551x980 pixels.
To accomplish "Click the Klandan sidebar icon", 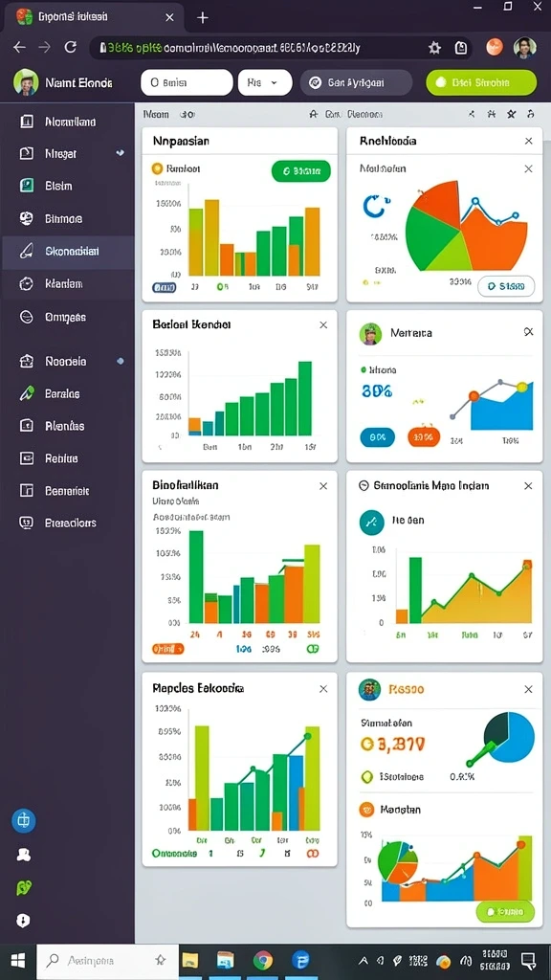I will point(26,283).
